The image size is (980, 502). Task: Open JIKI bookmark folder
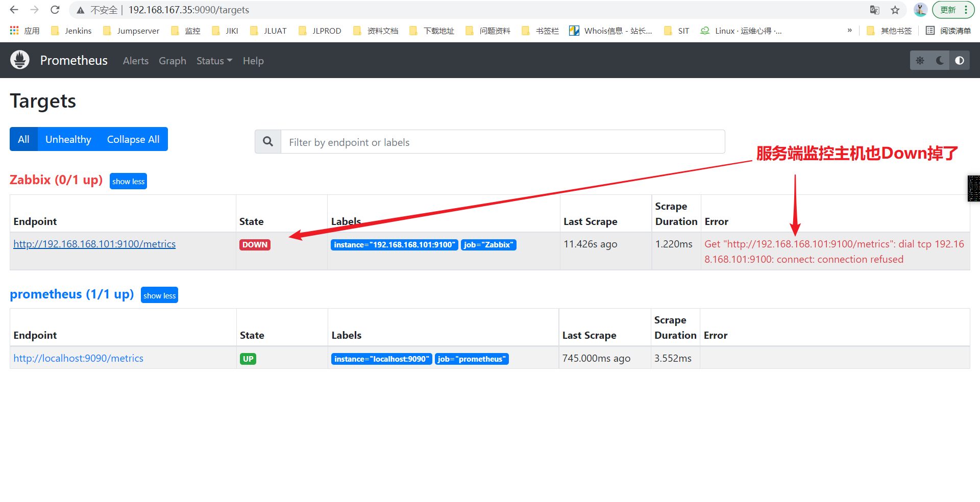click(x=225, y=31)
